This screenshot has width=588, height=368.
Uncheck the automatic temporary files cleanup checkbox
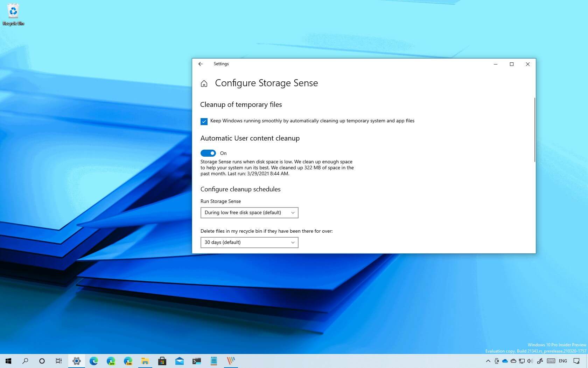(204, 121)
